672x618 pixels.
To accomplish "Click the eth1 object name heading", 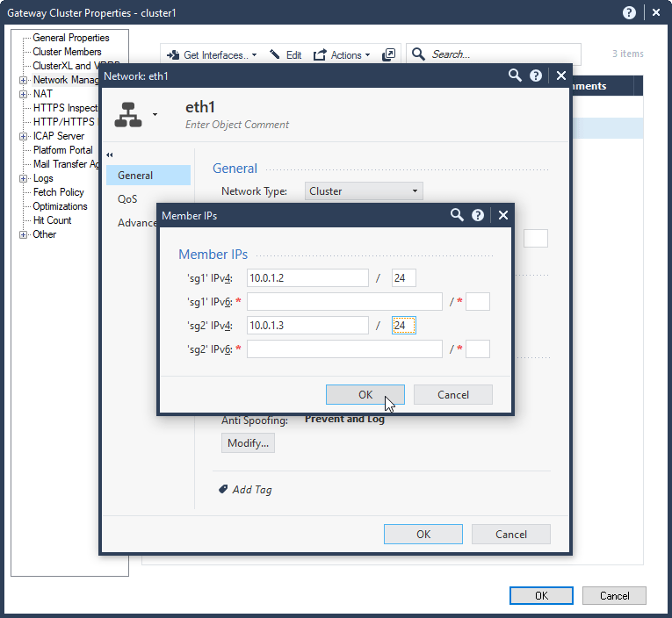I will point(200,107).
